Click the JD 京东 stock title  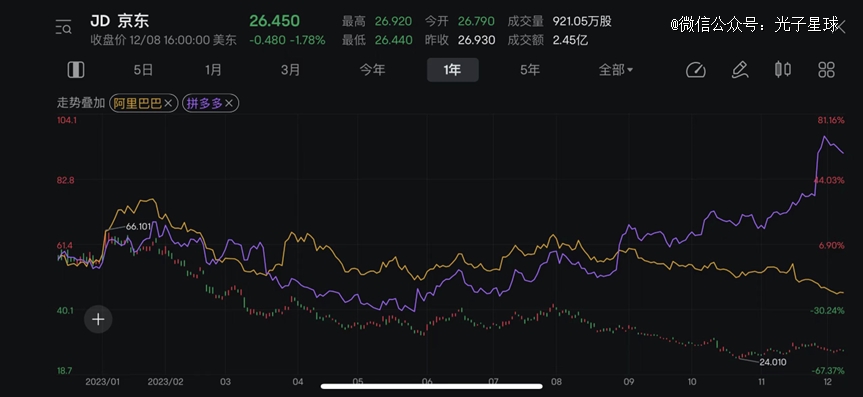tap(119, 21)
